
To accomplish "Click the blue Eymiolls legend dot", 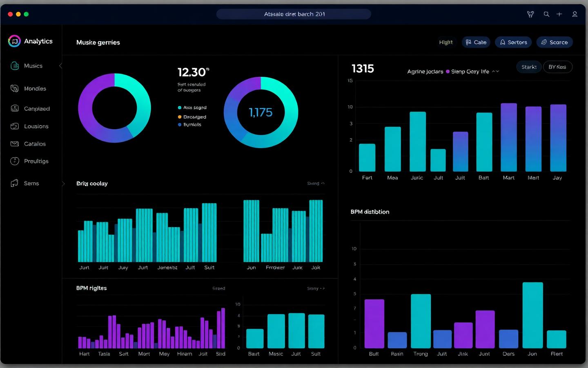I will point(180,125).
